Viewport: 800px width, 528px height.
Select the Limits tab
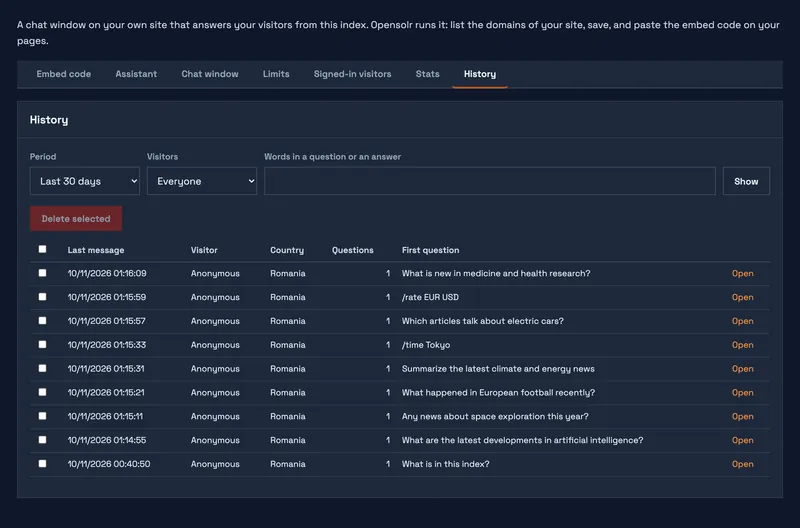coord(276,74)
